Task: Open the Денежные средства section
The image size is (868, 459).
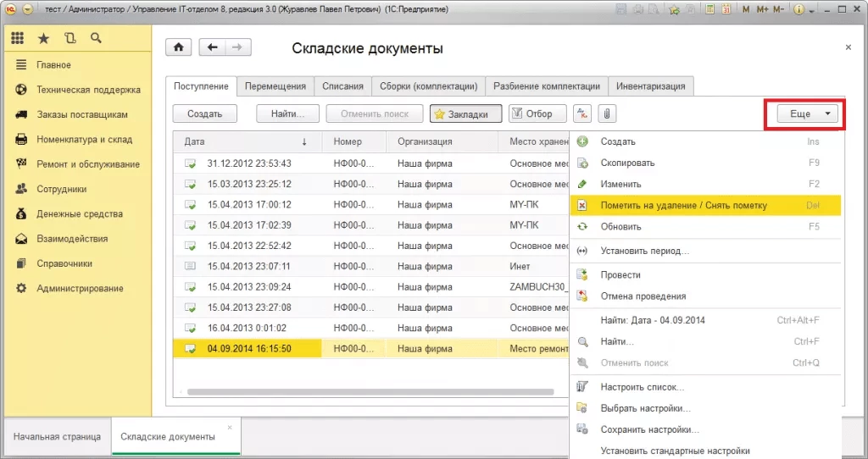Action: point(80,214)
